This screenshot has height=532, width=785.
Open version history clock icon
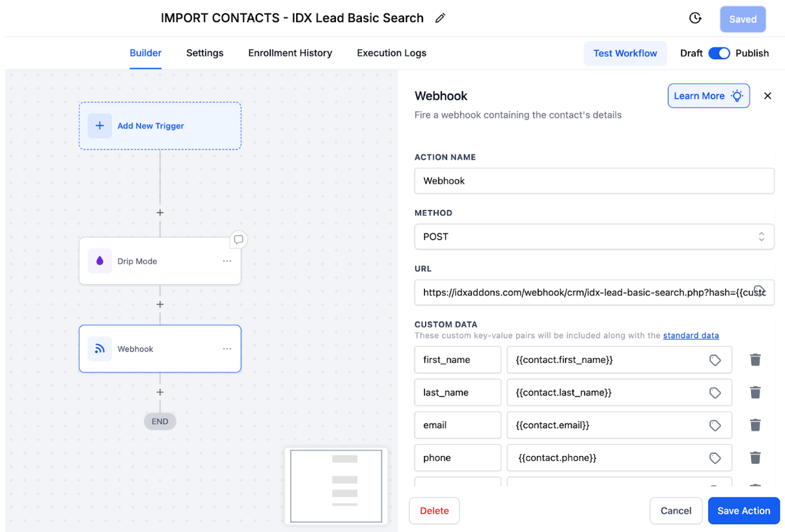[x=695, y=18]
